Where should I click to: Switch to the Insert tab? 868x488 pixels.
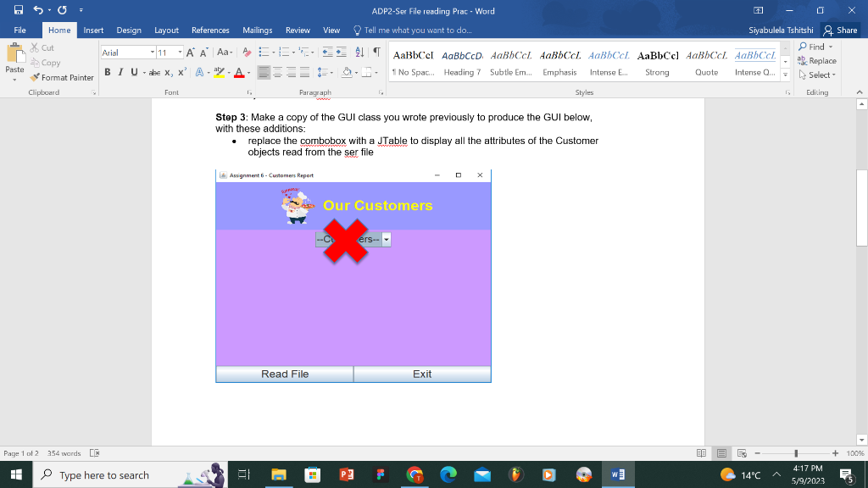[x=93, y=30]
